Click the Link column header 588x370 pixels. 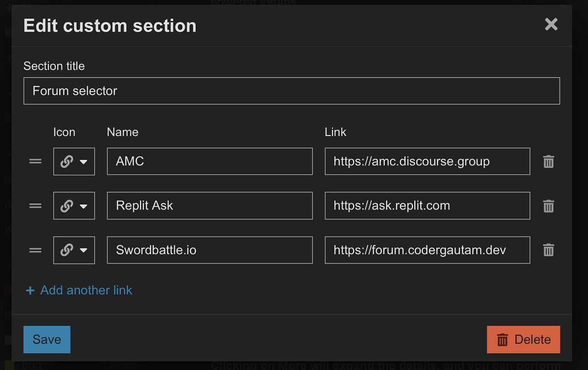[336, 132]
